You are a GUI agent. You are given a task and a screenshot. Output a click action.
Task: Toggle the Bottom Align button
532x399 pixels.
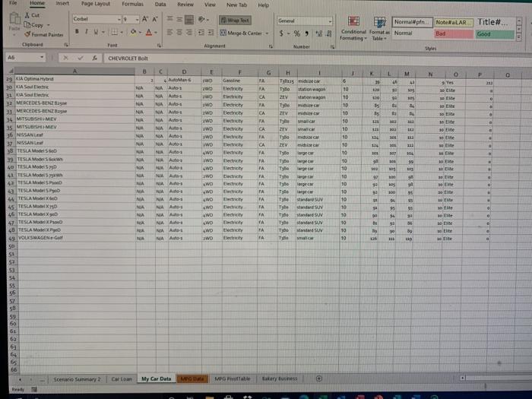tap(189, 20)
